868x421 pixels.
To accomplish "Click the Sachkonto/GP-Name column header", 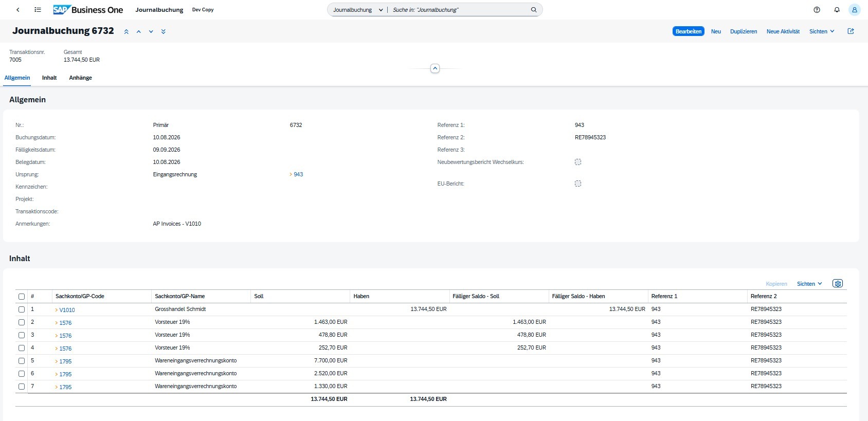I will pyautogui.click(x=201, y=297).
